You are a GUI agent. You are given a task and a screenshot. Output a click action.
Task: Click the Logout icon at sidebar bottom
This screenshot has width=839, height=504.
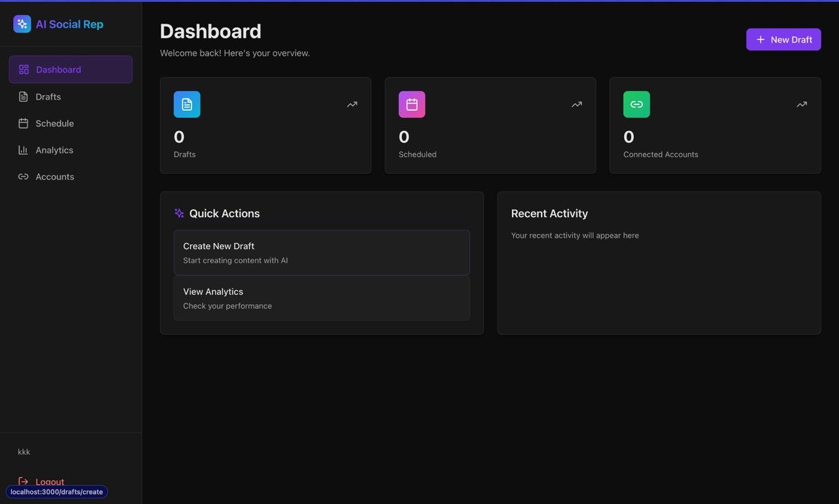click(22, 482)
